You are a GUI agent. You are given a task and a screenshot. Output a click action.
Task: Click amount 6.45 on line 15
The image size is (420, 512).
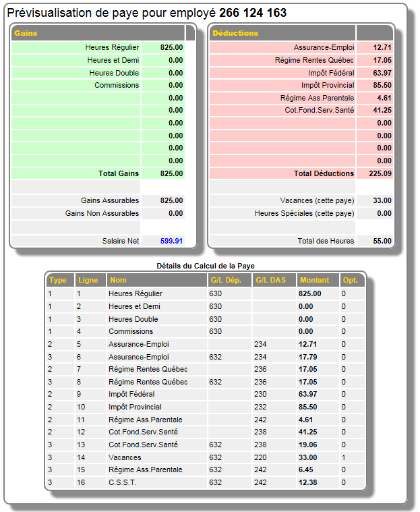tap(306, 470)
